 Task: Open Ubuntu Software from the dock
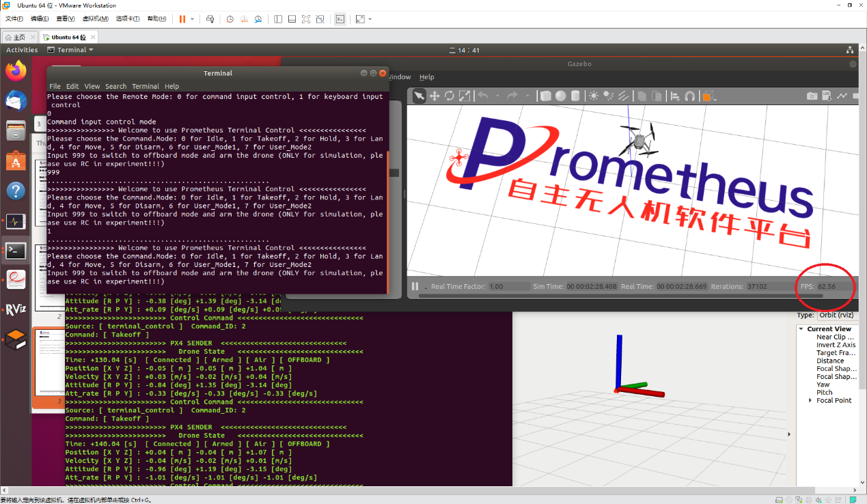click(16, 160)
